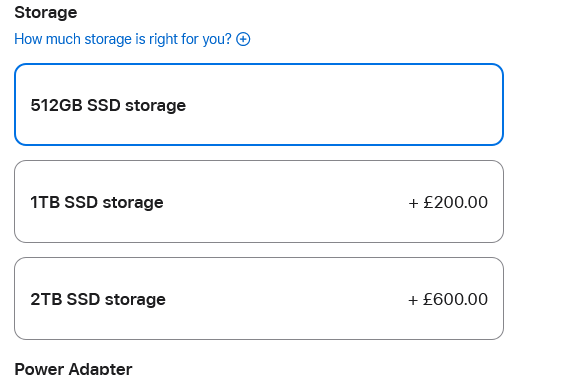
Task: Click the plus sign before £200.00
Action: click(x=413, y=203)
